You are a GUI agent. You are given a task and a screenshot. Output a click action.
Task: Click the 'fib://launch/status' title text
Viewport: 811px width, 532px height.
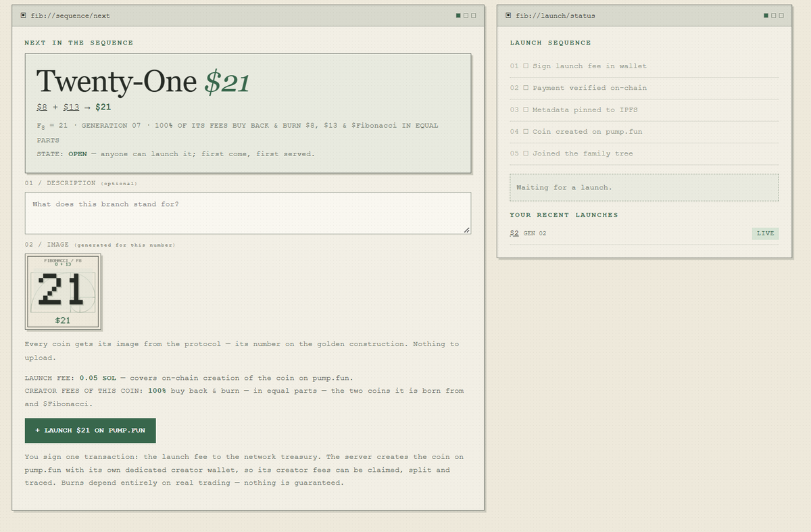pos(555,16)
